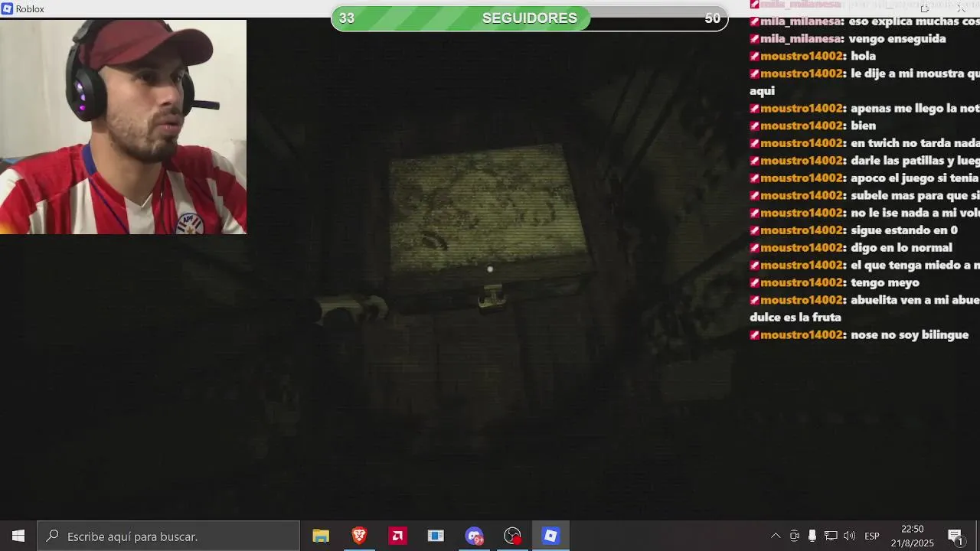
Task: Click mila_milanesa message "vengo enseguida"
Action: pos(897,38)
